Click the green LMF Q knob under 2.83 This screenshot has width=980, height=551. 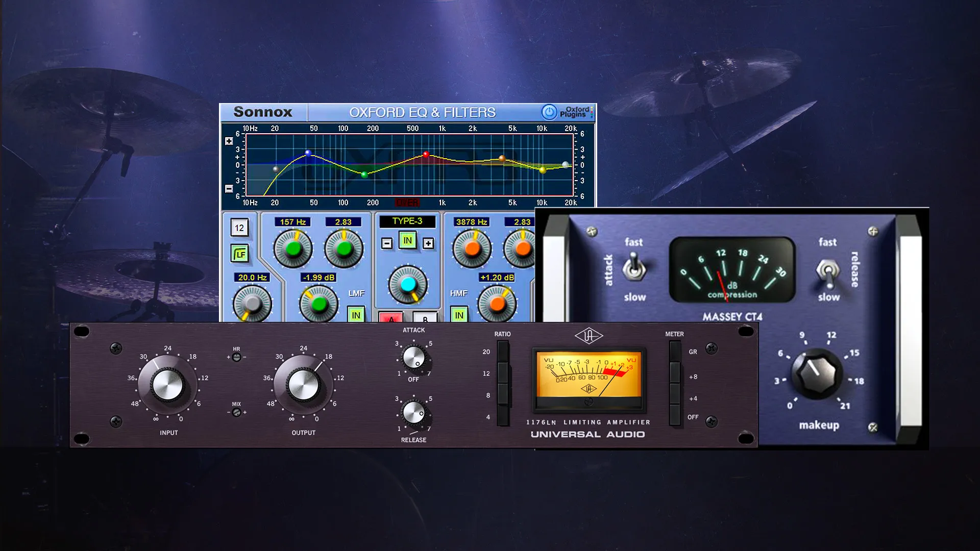point(344,249)
